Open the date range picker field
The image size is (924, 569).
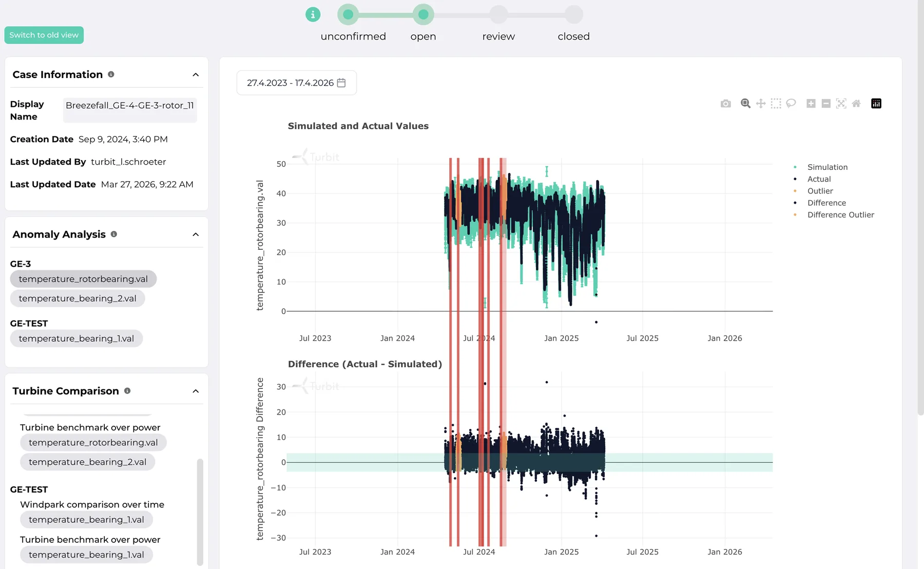click(x=297, y=83)
